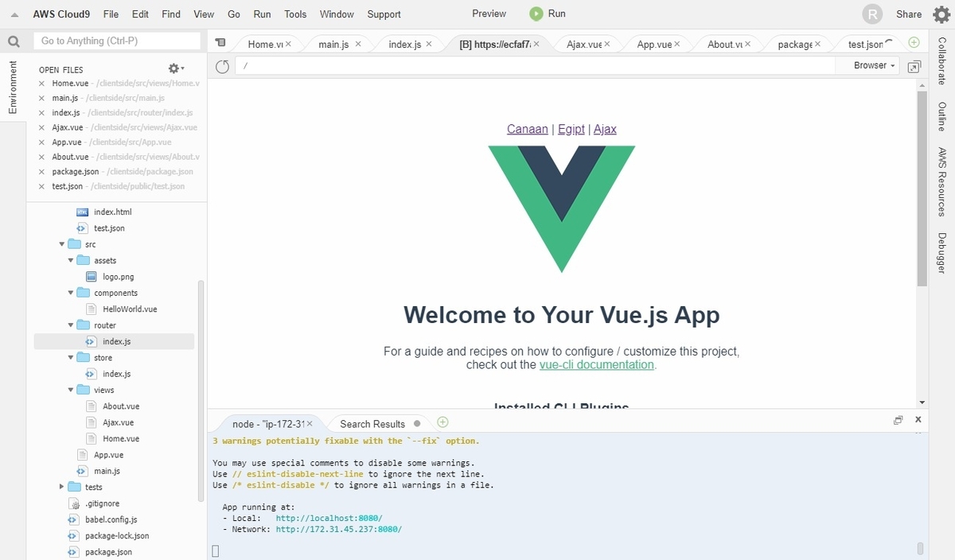Viewport: 955px width, 560px height.
Task: Open the Preferences gear icon
Action: (x=941, y=14)
